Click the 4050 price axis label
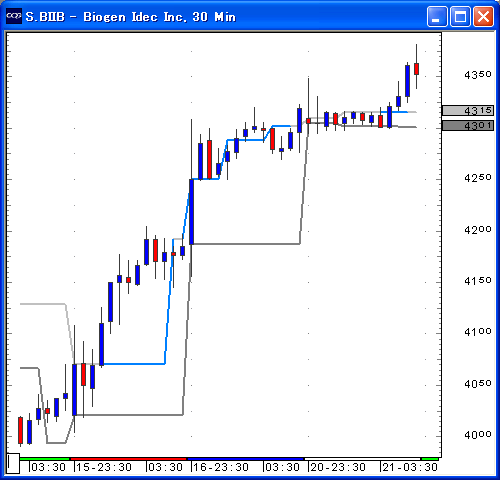The width and height of the screenshot is (500, 480). [478, 384]
